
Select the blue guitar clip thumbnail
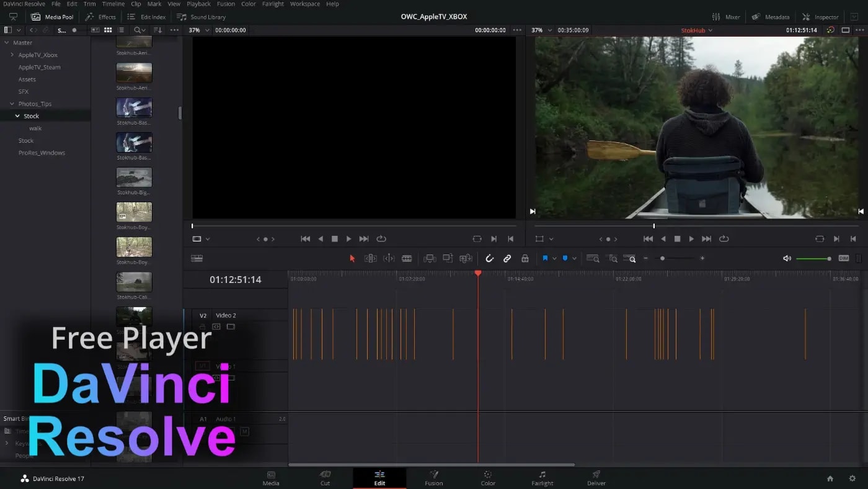pyautogui.click(x=134, y=107)
